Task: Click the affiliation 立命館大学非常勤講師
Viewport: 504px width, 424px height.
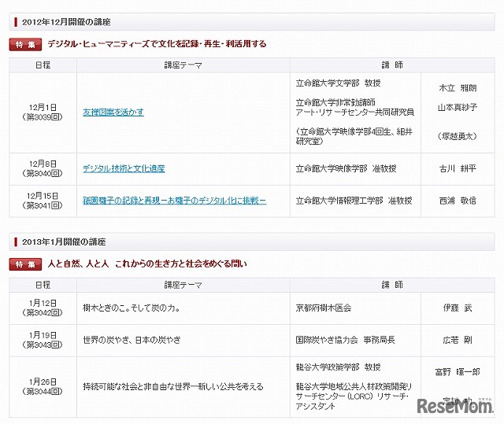Action: click(335, 102)
